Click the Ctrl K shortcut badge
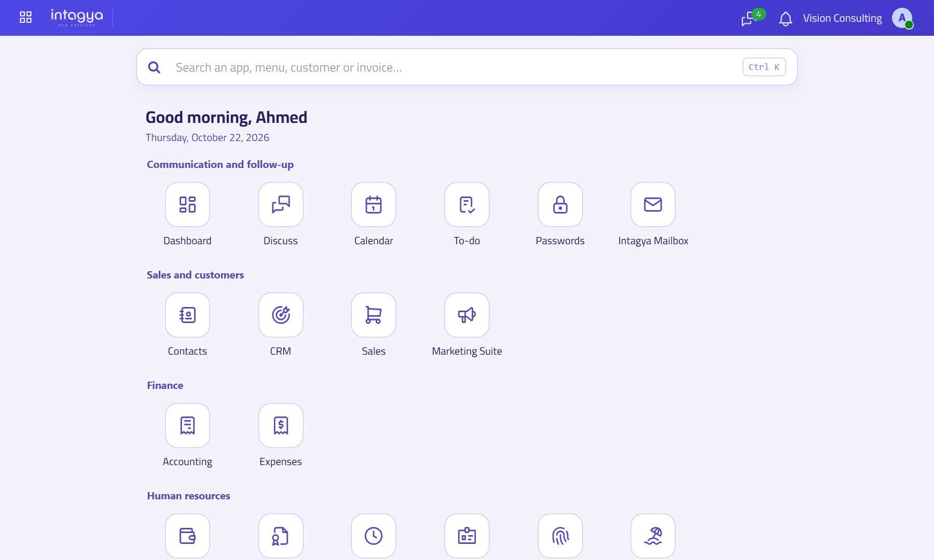Viewport: 934px width, 560px height. 764,67
